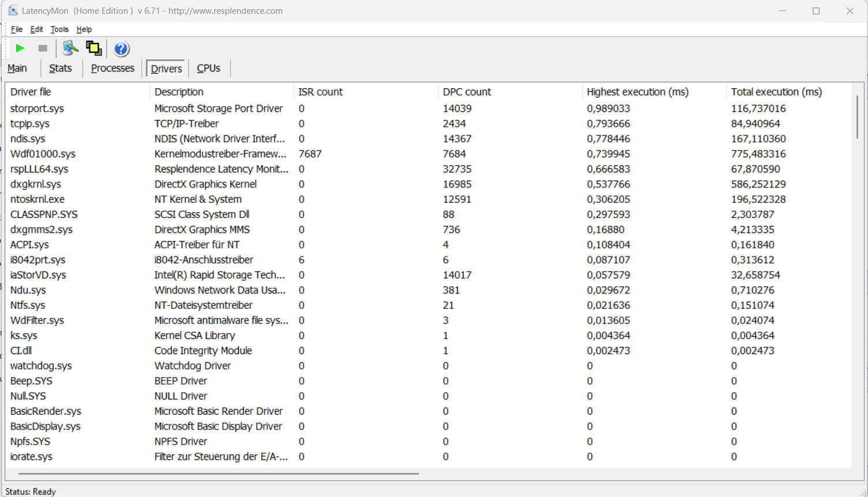Show the CPUs tab
Viewport: 868px width, 497px height.
click(x=208, y=68)
